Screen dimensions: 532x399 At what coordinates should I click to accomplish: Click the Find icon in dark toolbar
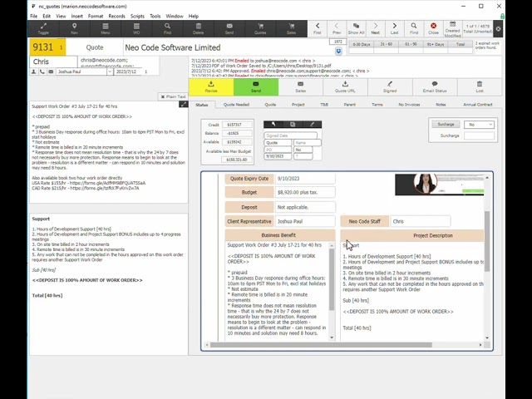point(167,28)
